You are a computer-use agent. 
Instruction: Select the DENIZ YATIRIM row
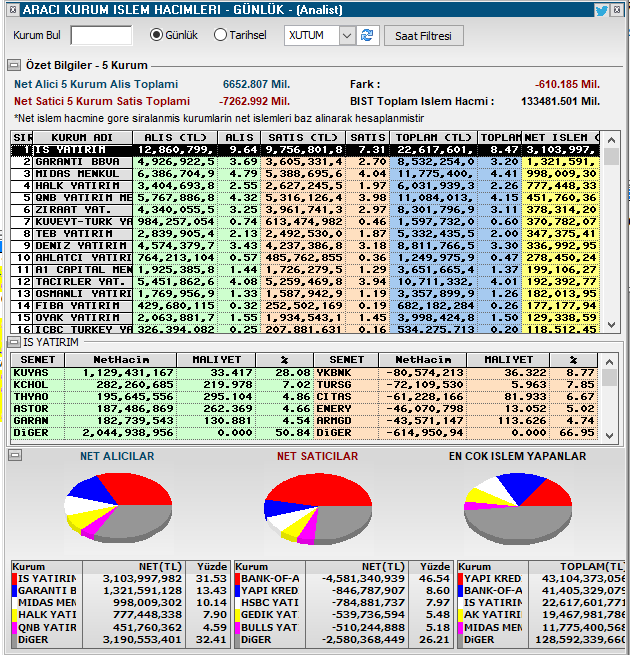point(305,246)
